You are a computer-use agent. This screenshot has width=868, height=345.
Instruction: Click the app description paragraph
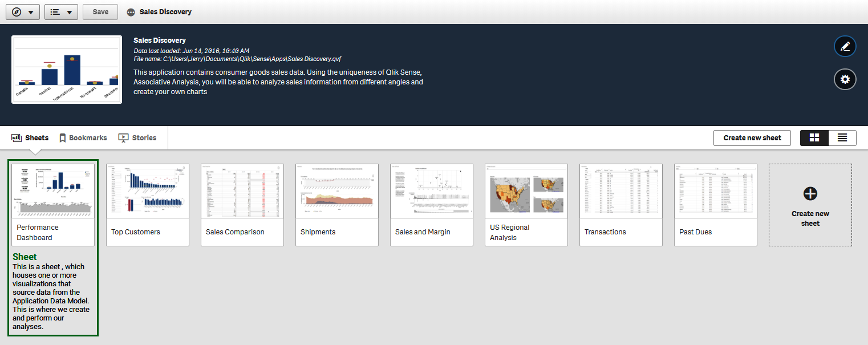click(278, 82)
